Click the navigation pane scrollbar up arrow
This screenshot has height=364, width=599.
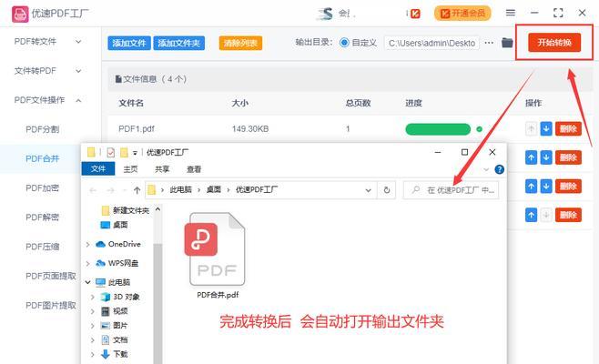157,209
